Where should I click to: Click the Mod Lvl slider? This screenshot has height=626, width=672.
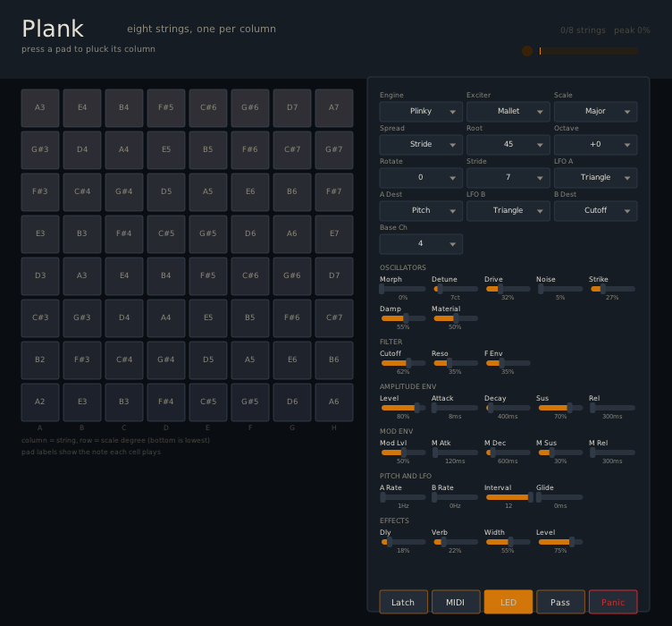point(403,453)
